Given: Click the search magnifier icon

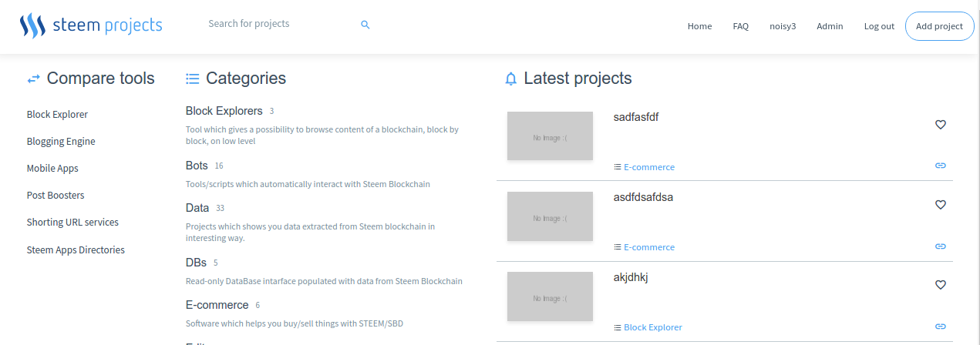Looking at the screenshot, I should coord(365,25).
